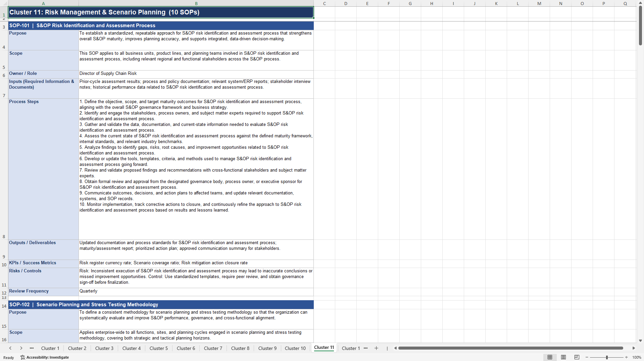Select column H header

click(x=432, y=3)
